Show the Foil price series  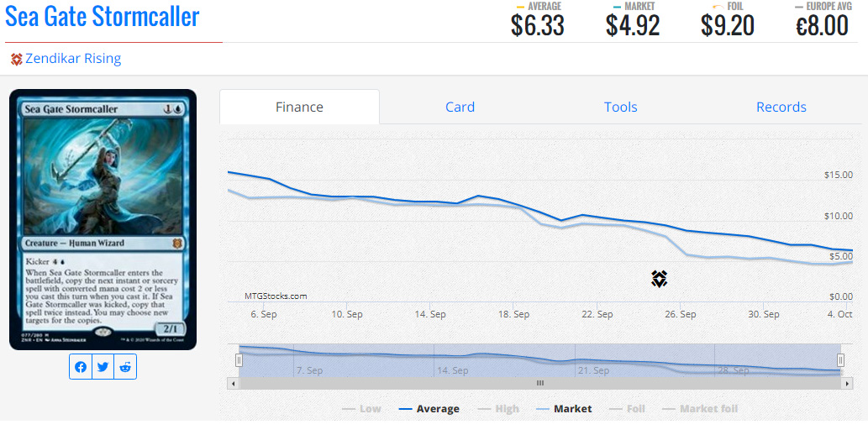[x=627, y=409]
